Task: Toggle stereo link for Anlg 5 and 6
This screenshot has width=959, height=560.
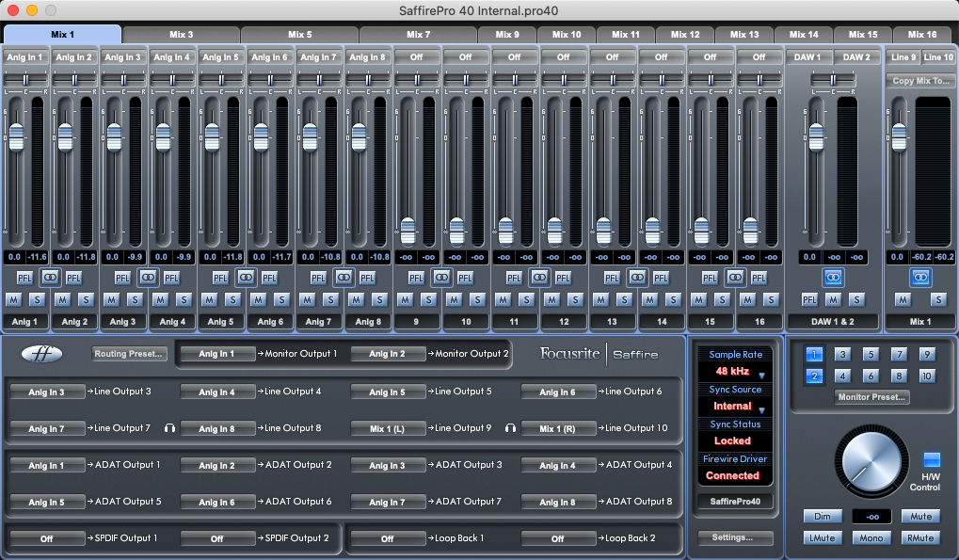Action: 246,278
